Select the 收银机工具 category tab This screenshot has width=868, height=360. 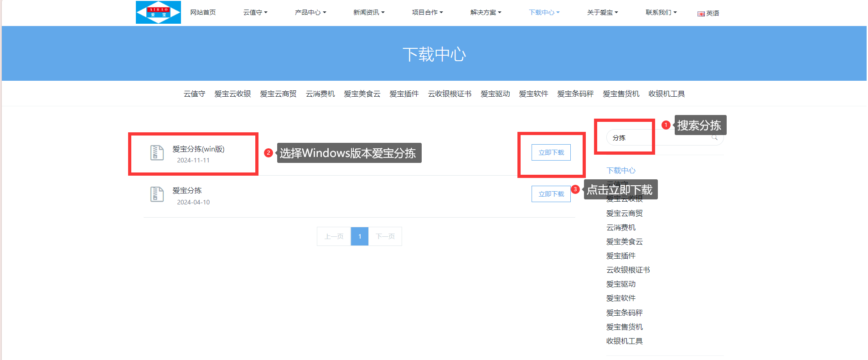[666, 94]
